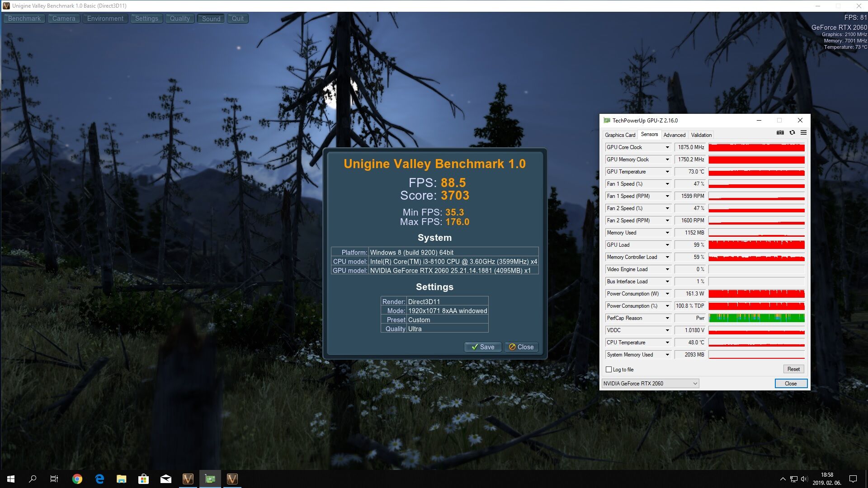This screenshot has width=868, height=488.
Task: Expand GPU Temperature sensor dropdown
Action: (667, 172)
